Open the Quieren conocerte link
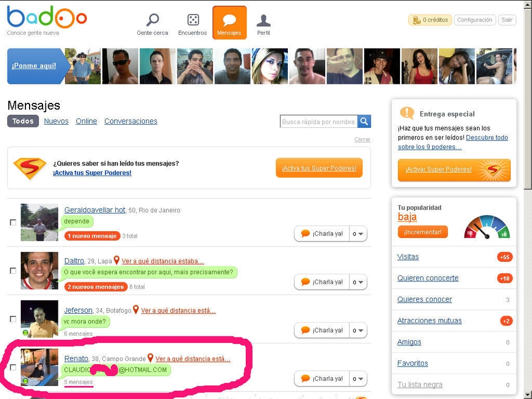This screenshot has height=399, width=532. point(428,278)
